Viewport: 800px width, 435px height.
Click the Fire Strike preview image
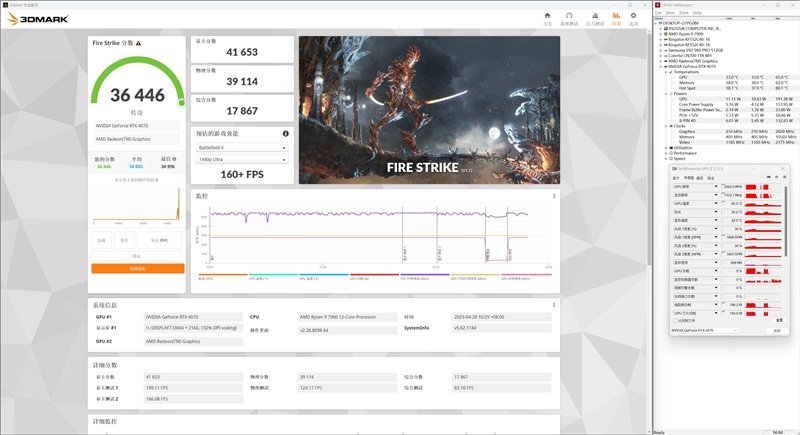tap(429, 110)
